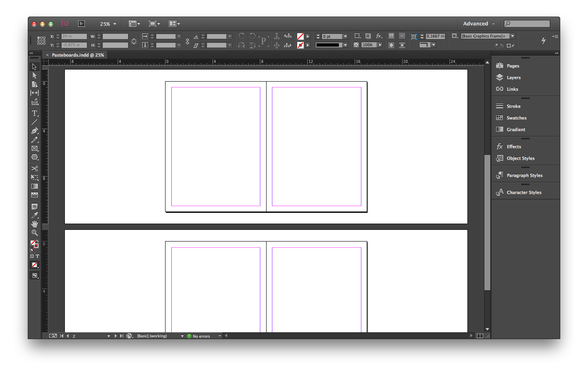Click the Quick Apply lightning bolt
The width and height of the screenshot is (588, 376).
pyautogui.click(x=543, y=40)
